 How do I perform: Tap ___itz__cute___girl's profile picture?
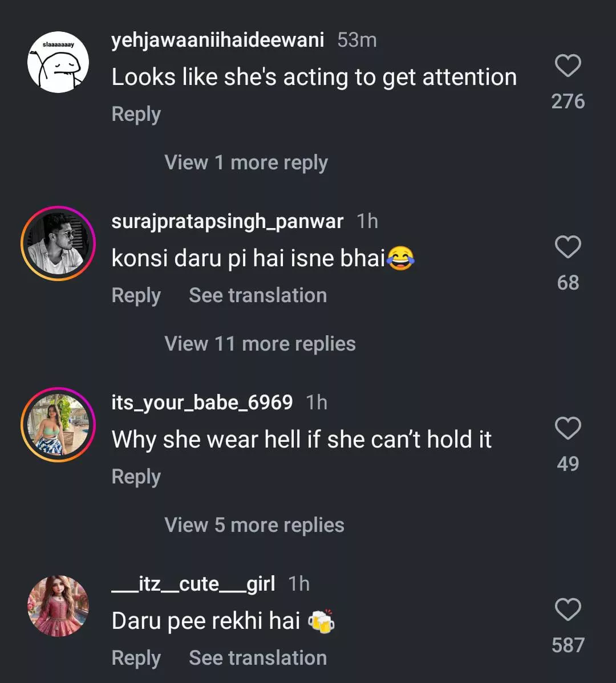click(58, 605)
